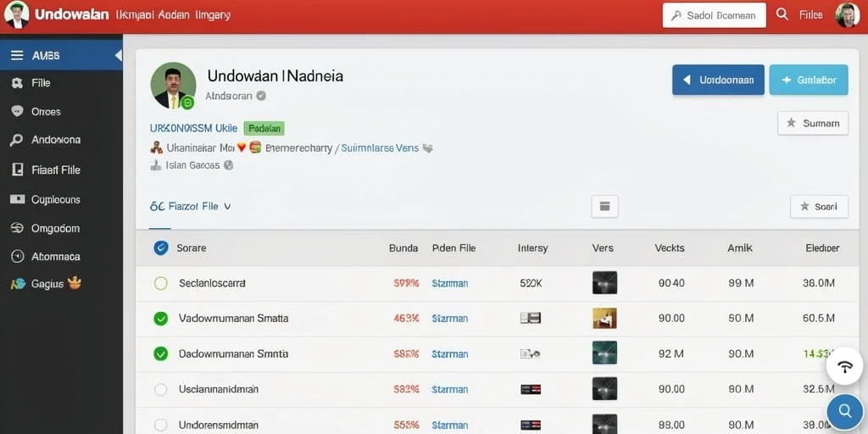Screen dimensions: 868x434
Task: Select the Undorensmdmtan row checkbox
Action: click(160, 426)
